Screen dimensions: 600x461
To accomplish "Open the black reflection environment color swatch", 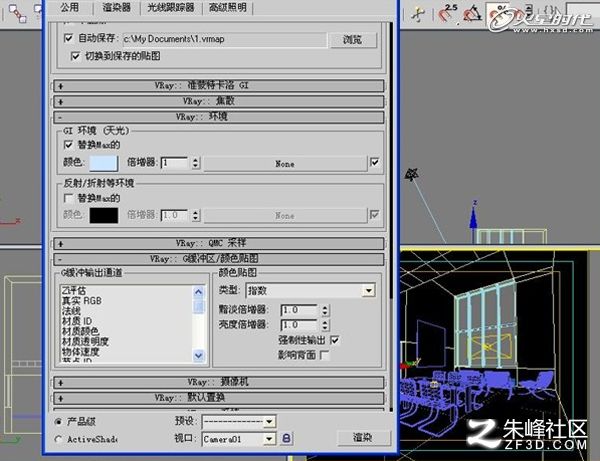I will tap(104, 215).
